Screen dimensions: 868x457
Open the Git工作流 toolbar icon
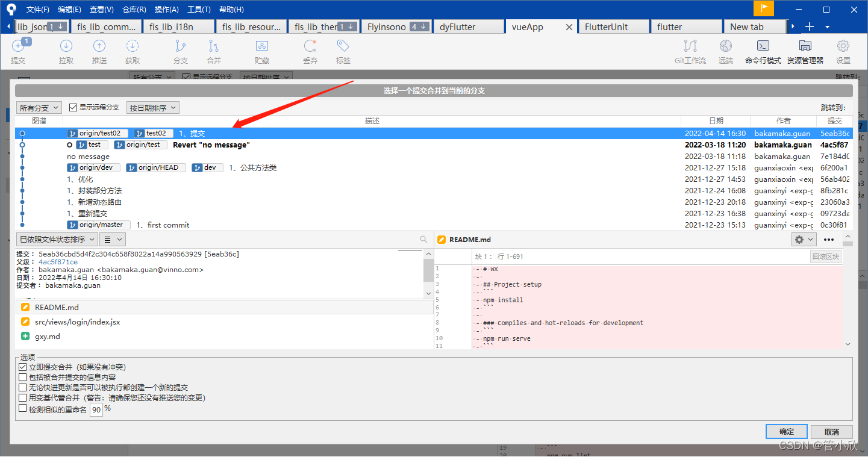pos(690,46)
